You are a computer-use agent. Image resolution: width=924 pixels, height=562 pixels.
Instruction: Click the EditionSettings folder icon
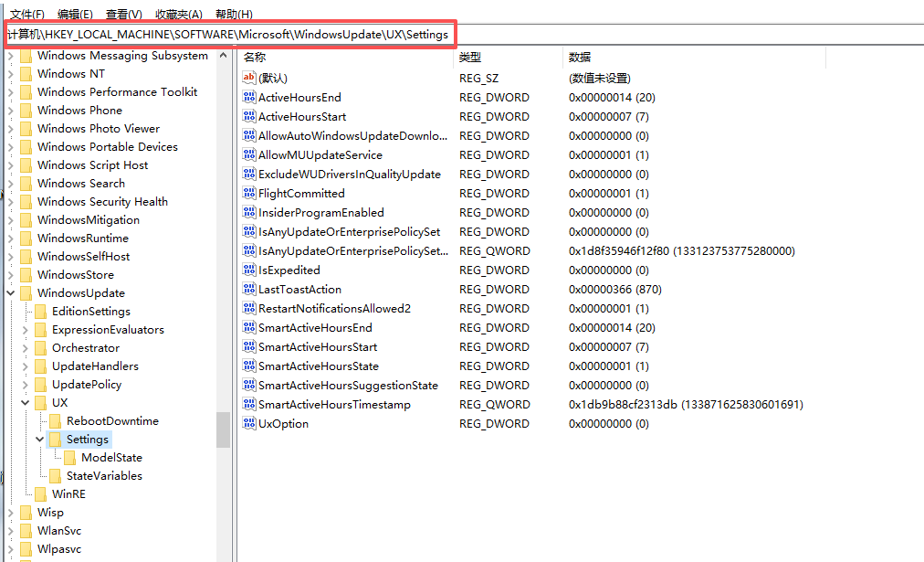tap(41, 312)
